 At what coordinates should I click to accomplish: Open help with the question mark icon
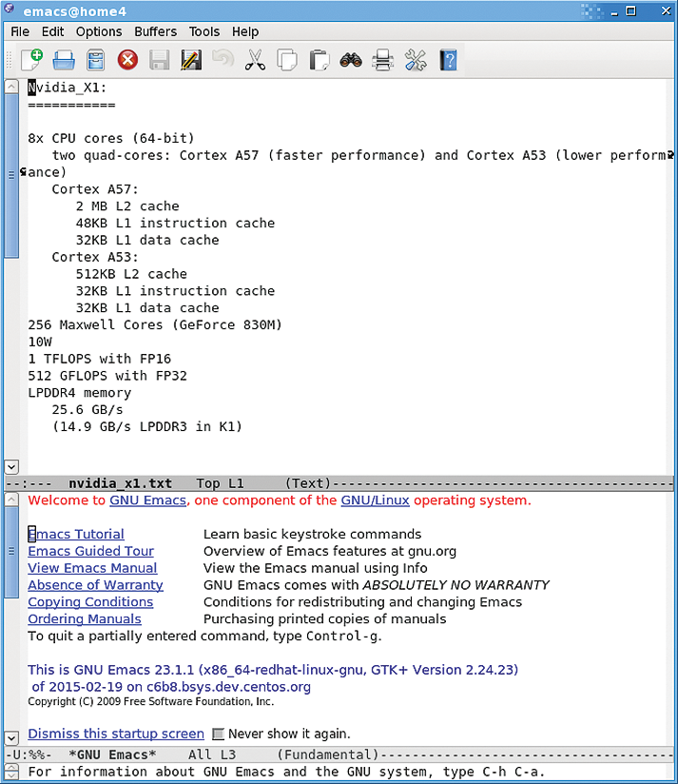click(449, 61)
